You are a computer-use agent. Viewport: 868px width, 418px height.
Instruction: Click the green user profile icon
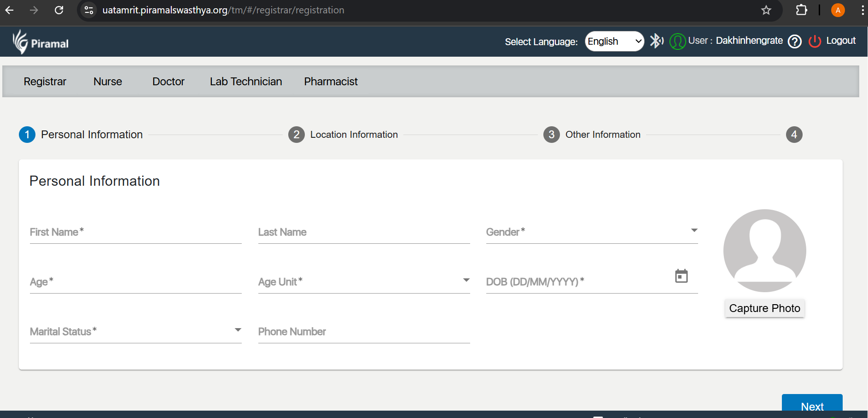[677, 41]
